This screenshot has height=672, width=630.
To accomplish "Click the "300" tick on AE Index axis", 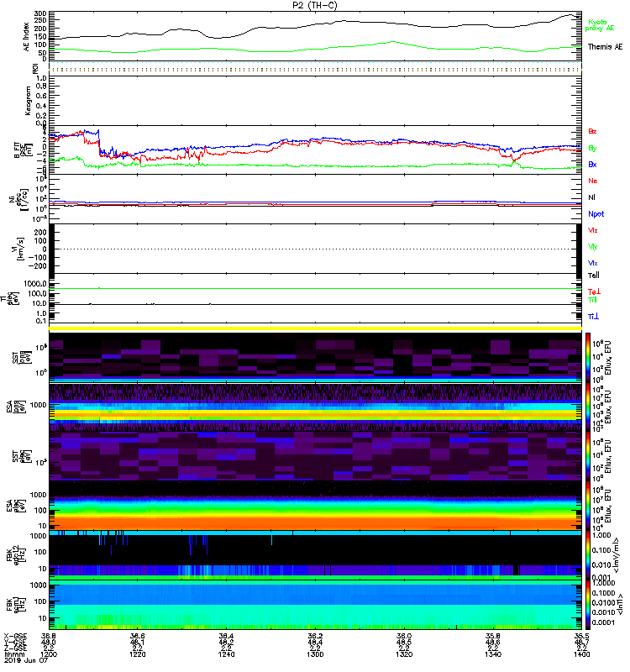I will point(40,13).
